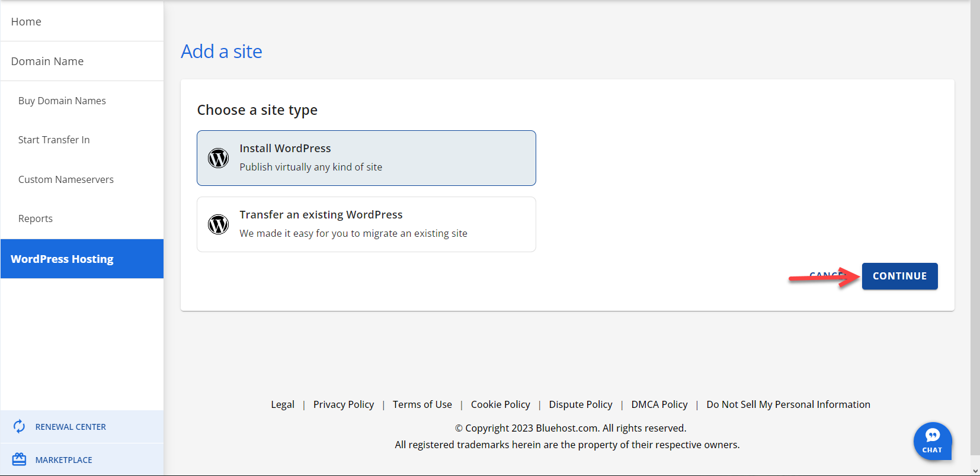Click the 'Add a site' heading

(x=222, y=52)
